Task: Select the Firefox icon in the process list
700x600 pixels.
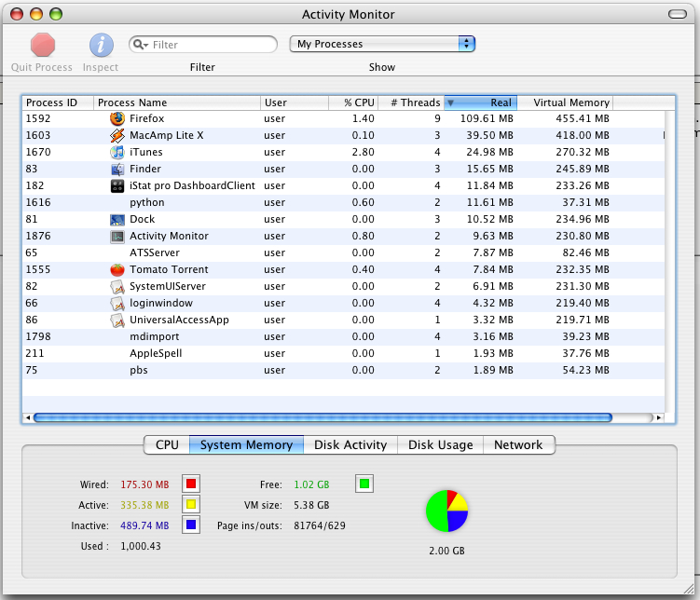Action: tap(117, 118)
